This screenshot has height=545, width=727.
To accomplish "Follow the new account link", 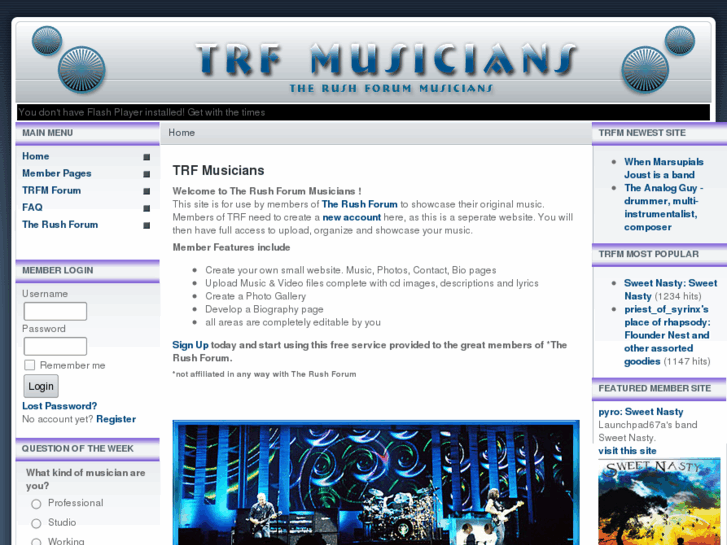I will [x=351, y=217].
